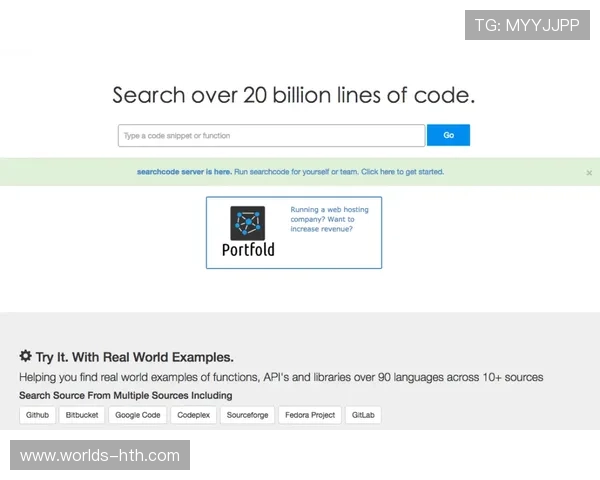The image size is (600, 480).
Task: Click the 'TG: MYYJJPP' overlay label
Action: [x=528, y=25]
